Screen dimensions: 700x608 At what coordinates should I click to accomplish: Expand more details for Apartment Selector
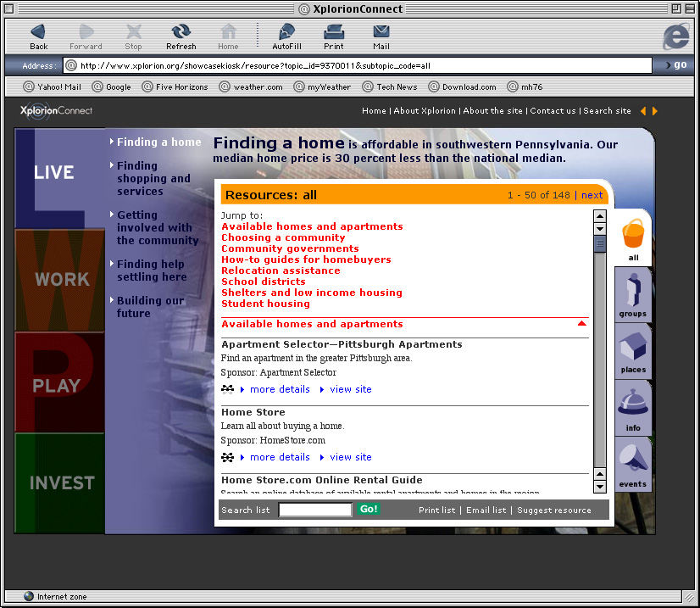pos(279,389)
